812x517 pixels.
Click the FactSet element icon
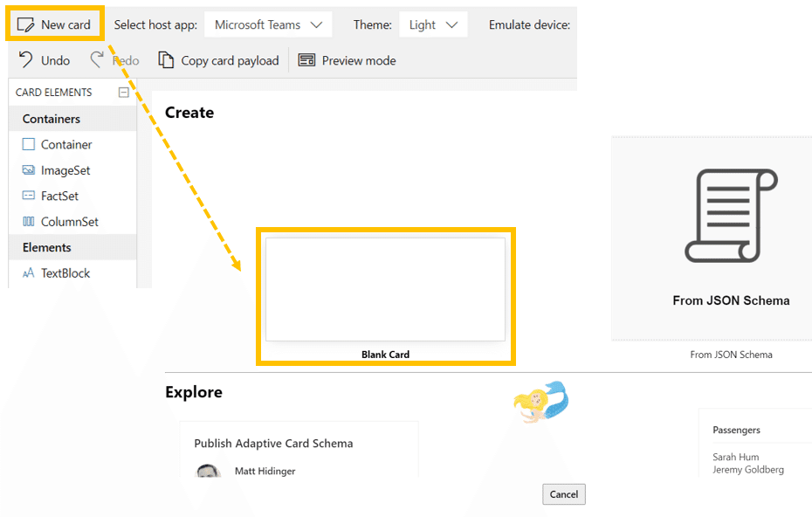[29, 196]
